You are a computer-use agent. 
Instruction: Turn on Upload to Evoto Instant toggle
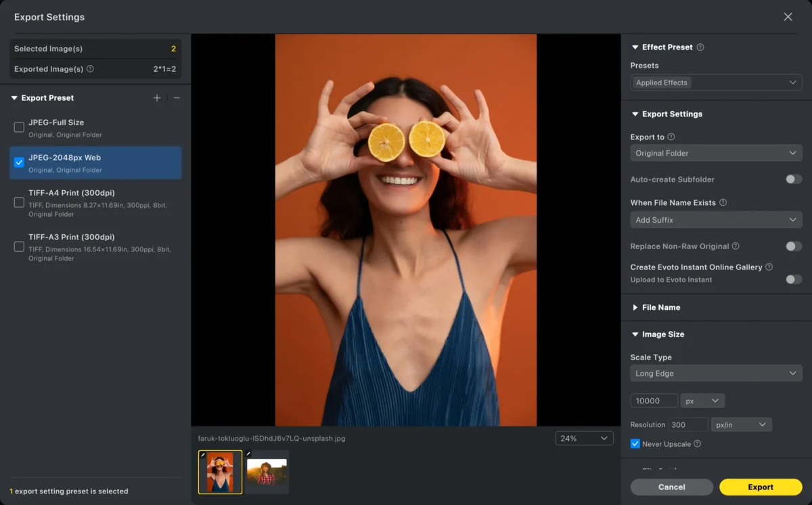793,280
